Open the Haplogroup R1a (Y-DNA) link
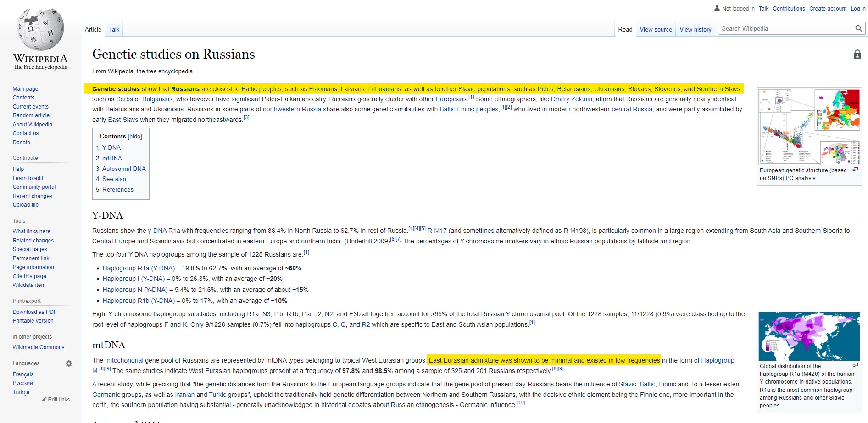Viewport: 868px width, 423px height. (139, 269)
